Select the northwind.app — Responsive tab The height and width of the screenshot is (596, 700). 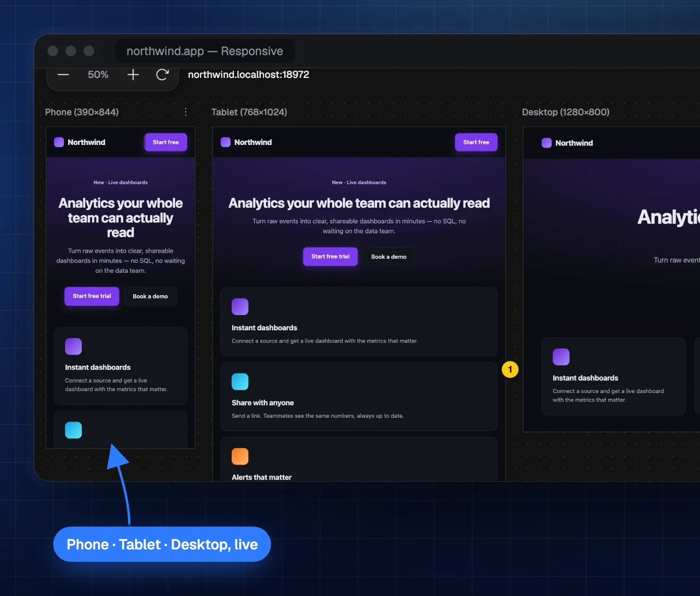pyautogui.click(x=205, y=51)
